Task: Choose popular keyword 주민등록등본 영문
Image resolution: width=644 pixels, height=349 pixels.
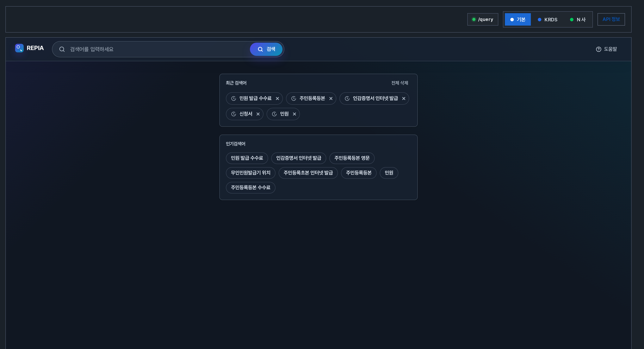Action: (x=352, y=158)
